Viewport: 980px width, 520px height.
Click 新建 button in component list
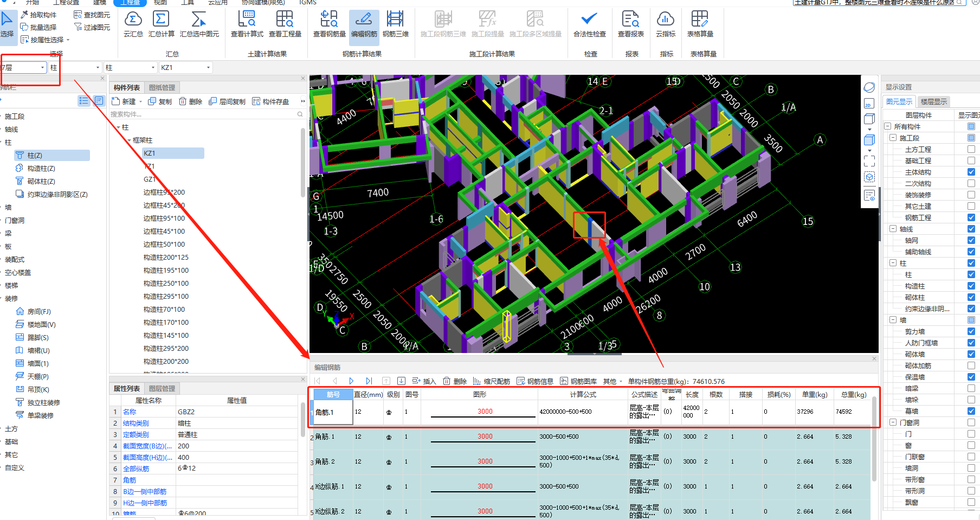coord(124,101)
